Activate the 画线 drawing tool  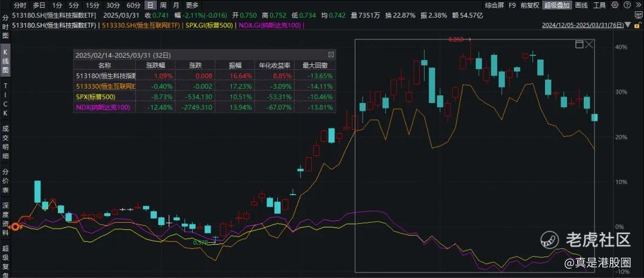point(581,5)
